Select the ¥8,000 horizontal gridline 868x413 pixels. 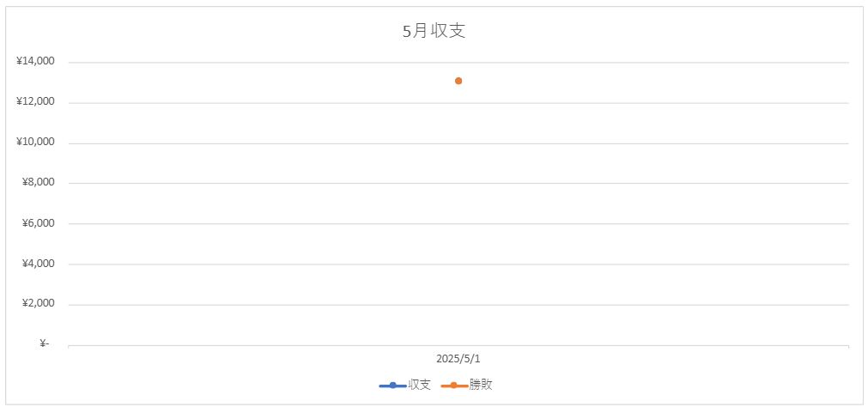click(458, 183)
